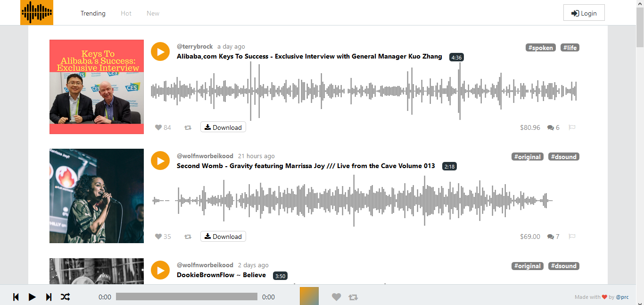Play the Second Womb Gravity track

click(160, 161)
